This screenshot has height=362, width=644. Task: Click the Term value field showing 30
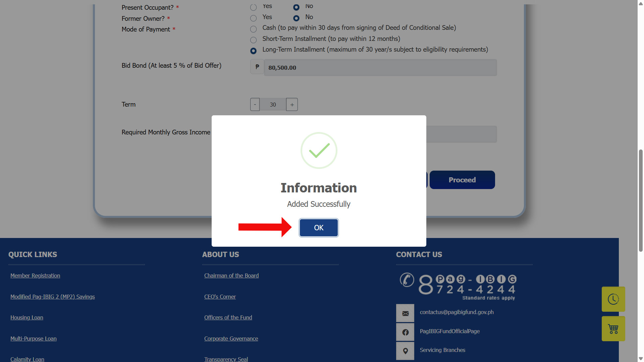[273, 105]
